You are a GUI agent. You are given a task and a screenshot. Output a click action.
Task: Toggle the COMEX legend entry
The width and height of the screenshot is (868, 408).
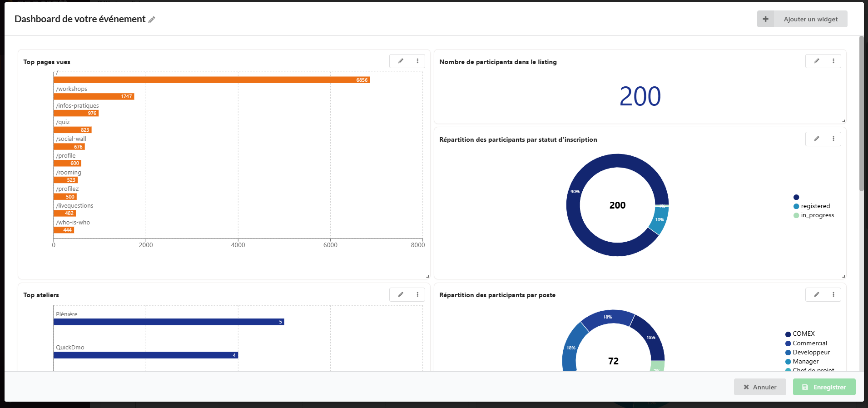(803, 334)
